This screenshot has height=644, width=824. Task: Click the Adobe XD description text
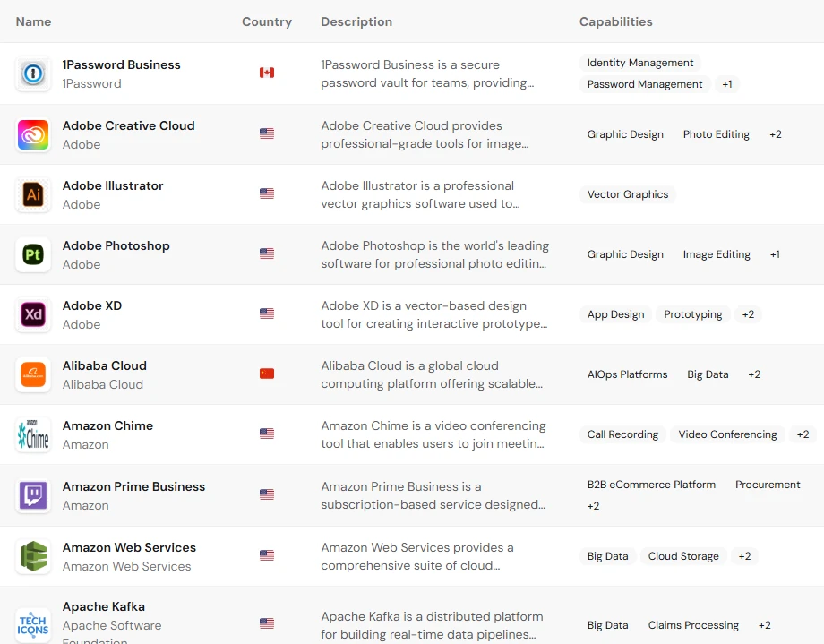434,314
